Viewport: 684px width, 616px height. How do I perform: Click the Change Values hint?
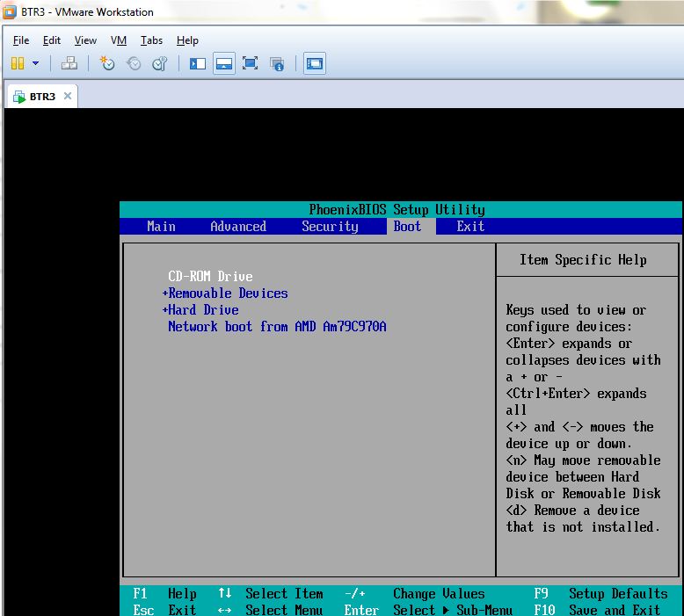tap(414, 593)
